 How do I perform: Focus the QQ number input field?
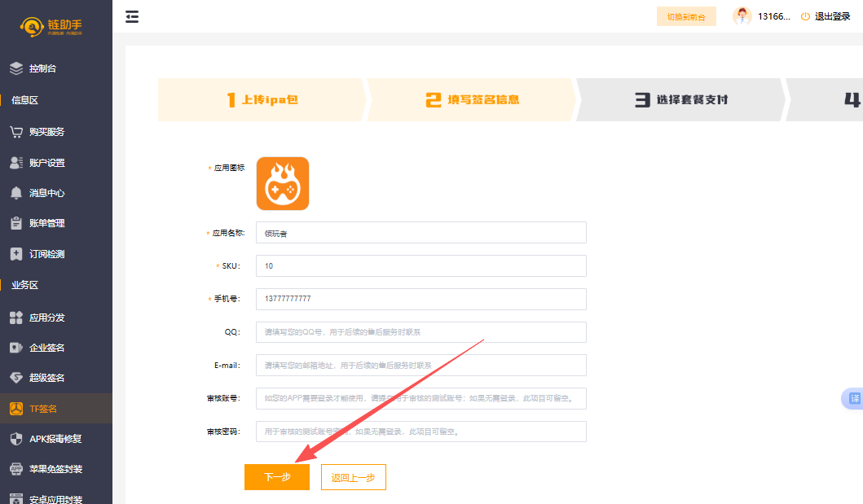(x=420, y=332)
